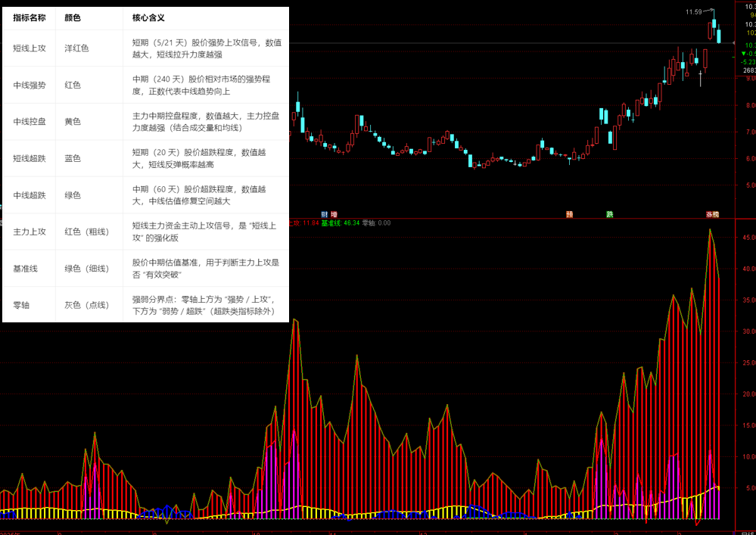
Task: Select the gray price pointer arrow on right axis
Action: (x=734, y=43)
